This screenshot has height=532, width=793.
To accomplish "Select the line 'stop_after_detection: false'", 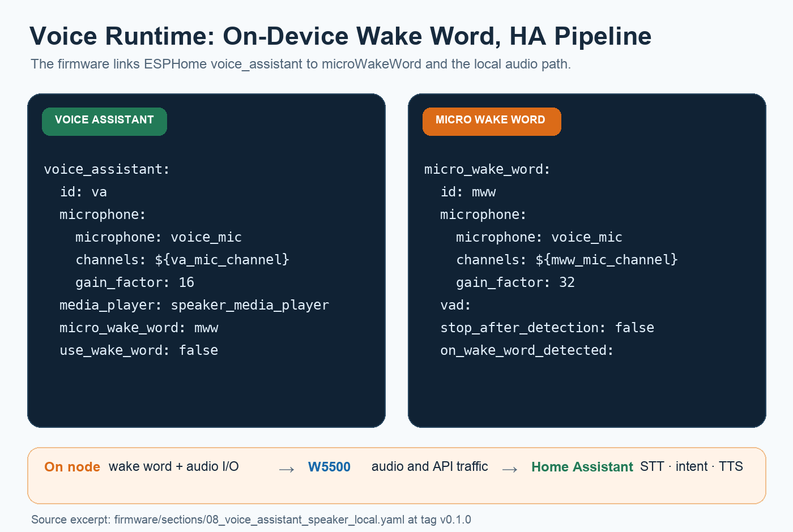I will 547,328.
